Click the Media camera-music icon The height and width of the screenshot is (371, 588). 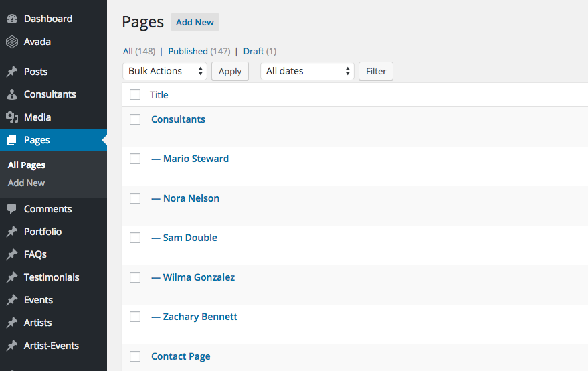(12, 118)
